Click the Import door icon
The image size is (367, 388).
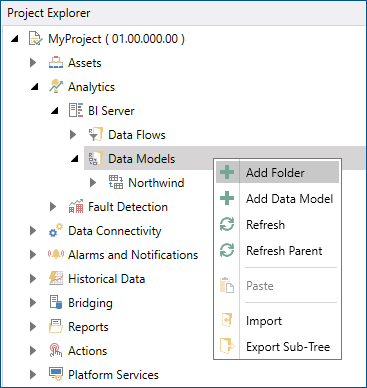pyautogui.click(x=227, y=320)
